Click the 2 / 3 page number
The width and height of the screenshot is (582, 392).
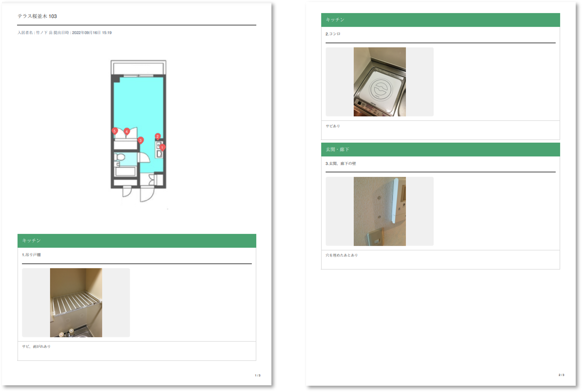(561, 375)
